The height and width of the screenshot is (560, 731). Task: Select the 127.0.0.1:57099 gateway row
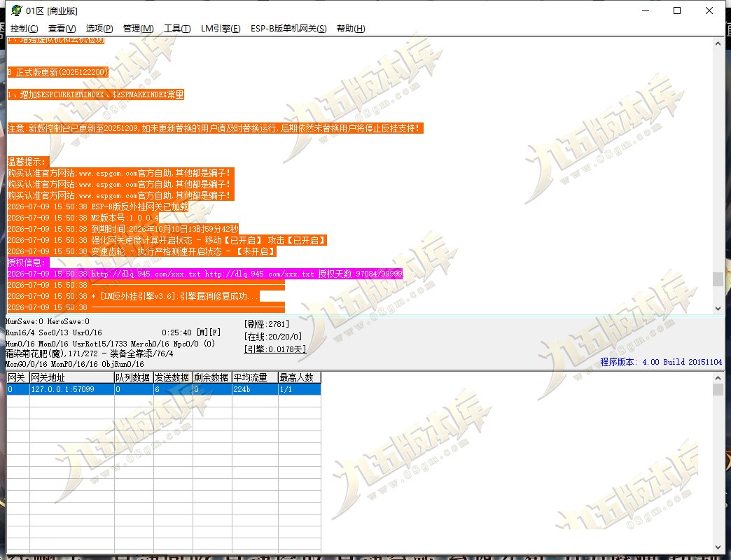click(164, 389)
